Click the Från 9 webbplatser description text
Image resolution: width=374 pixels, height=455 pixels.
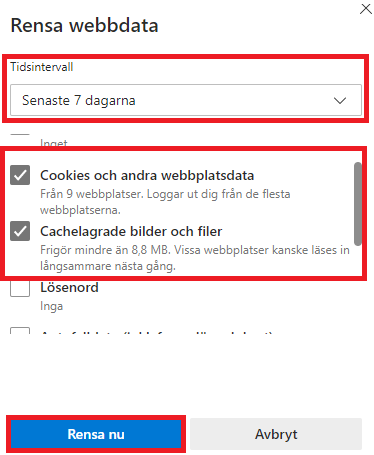165,202
